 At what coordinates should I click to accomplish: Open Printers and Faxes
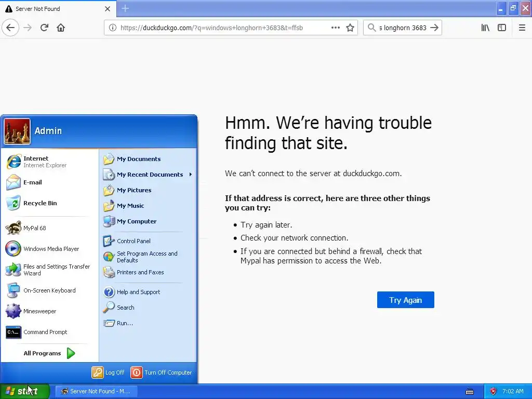tap(148, 272)
